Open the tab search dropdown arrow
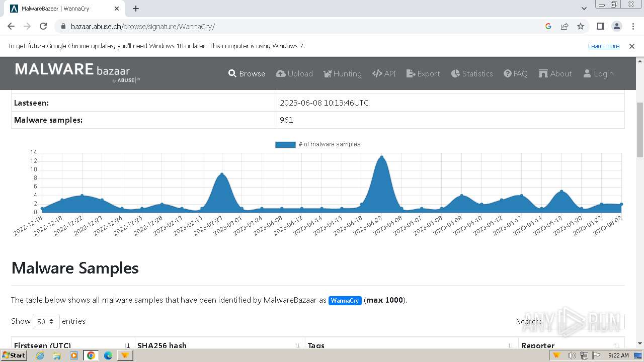This screenshot has height=362, width=644. pos(584,9)
